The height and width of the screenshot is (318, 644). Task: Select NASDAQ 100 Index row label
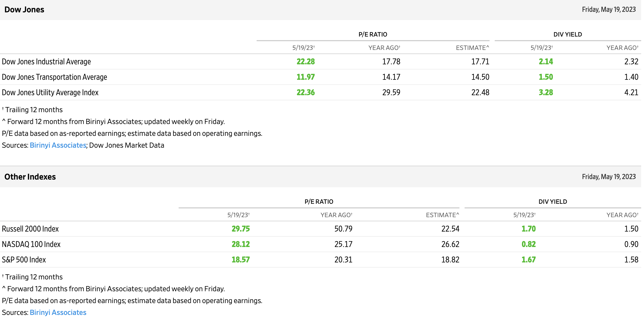(31, 244)
